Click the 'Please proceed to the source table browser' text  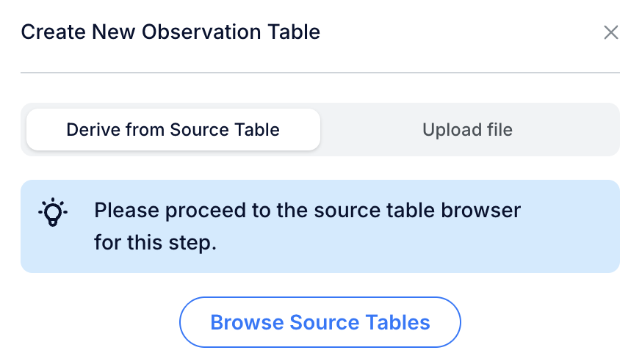tap(307, 211)
